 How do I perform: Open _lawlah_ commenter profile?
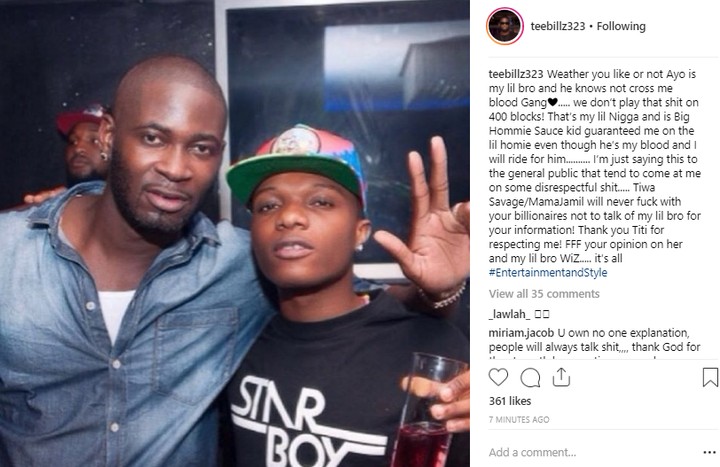point(509,315)
